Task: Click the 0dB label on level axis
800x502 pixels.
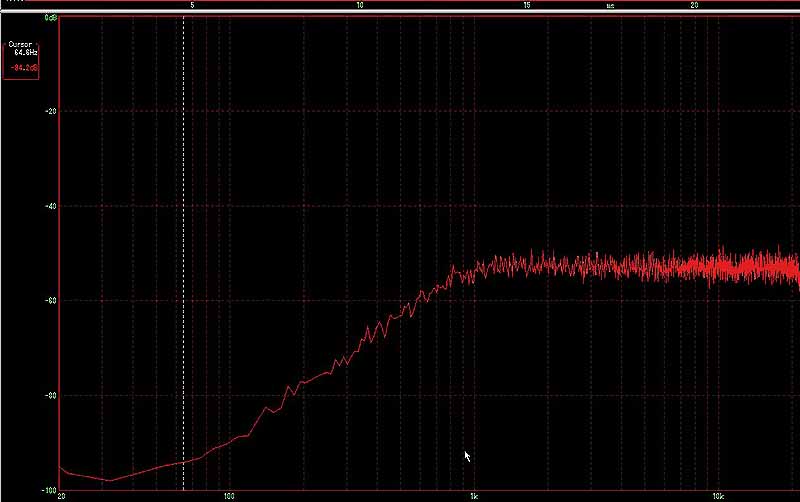Action: (49, 19)
